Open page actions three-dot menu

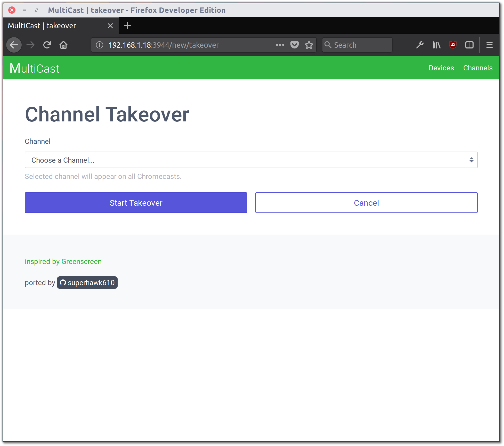pos(280,45)
